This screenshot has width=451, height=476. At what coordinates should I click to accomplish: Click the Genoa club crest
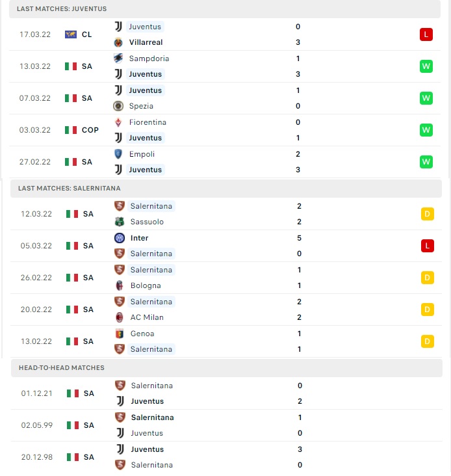coord(120,334)
